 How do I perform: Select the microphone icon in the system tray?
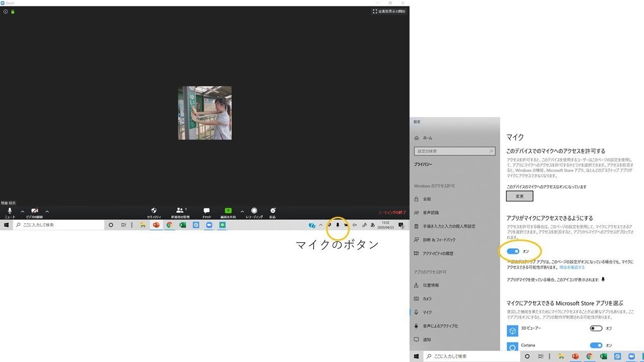pos(337,225)
